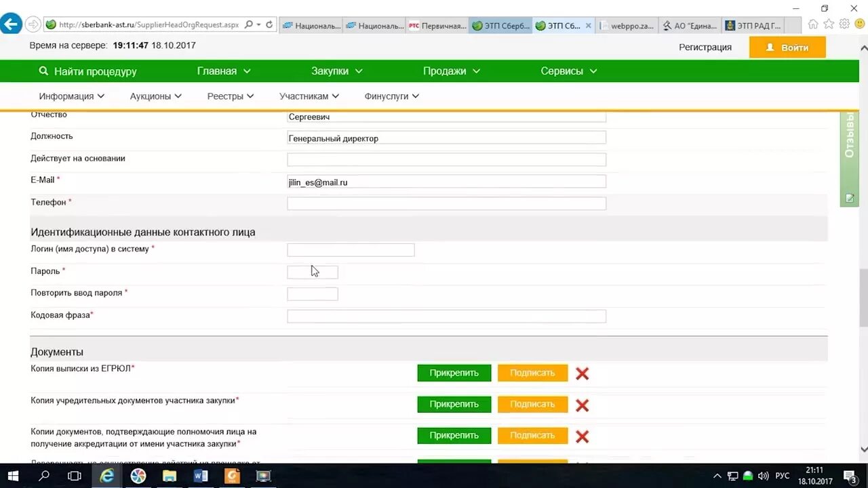Expand the Главная menu

pos(224,71)
